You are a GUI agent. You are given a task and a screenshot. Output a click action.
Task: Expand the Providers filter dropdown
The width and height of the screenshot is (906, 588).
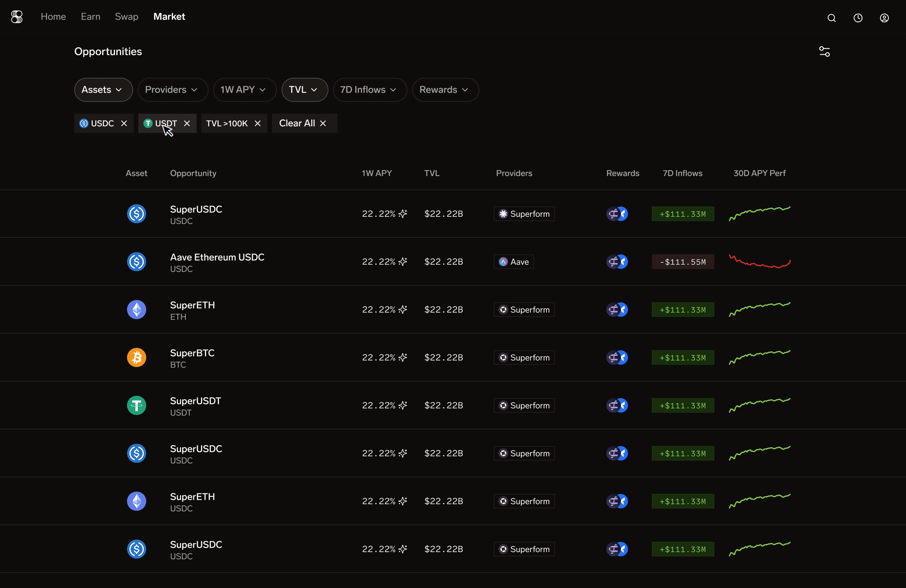click(173, 90)
